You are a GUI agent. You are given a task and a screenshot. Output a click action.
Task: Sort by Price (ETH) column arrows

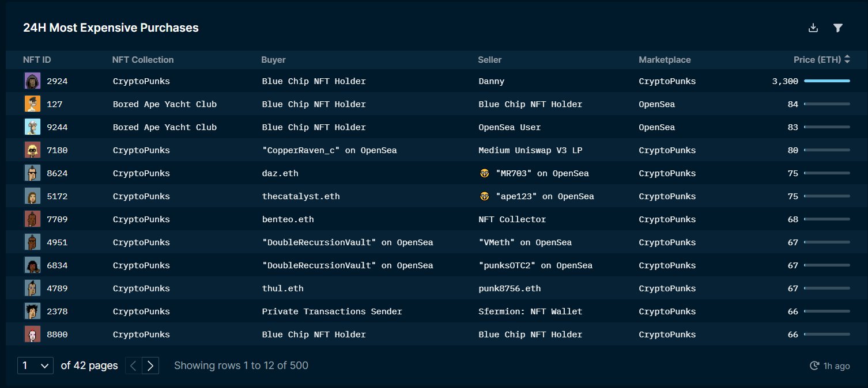(x=847, y=59)
